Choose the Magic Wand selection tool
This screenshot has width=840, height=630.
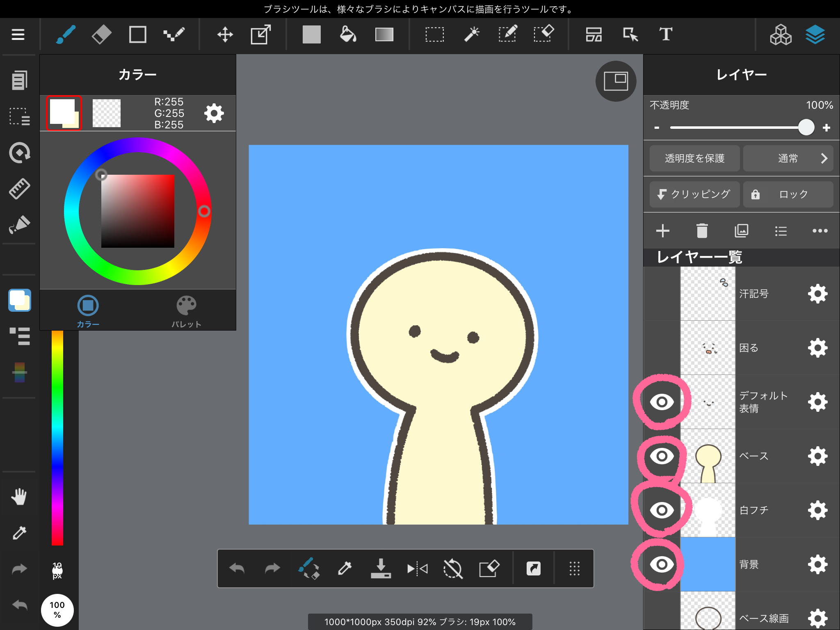471,34
